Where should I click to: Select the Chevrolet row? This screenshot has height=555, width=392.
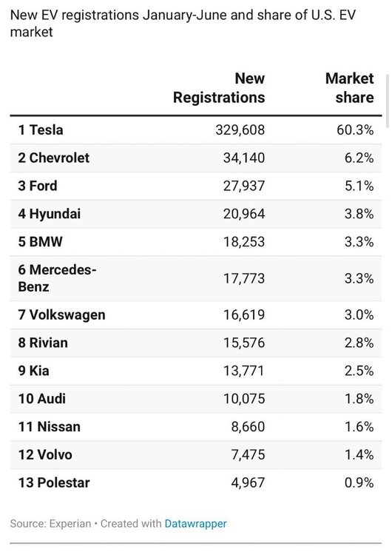[x=196, y=158]
